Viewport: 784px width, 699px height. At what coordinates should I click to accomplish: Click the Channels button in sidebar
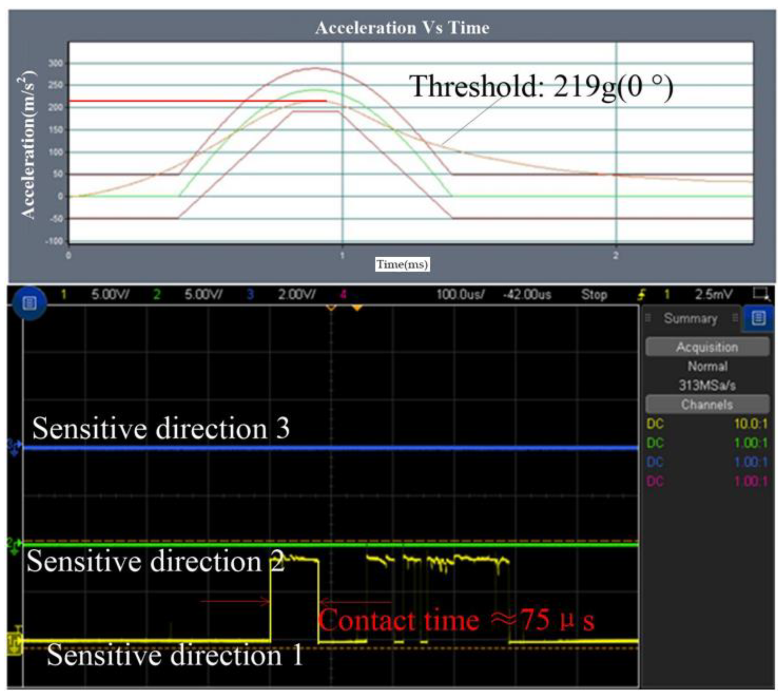click(707, 404)
